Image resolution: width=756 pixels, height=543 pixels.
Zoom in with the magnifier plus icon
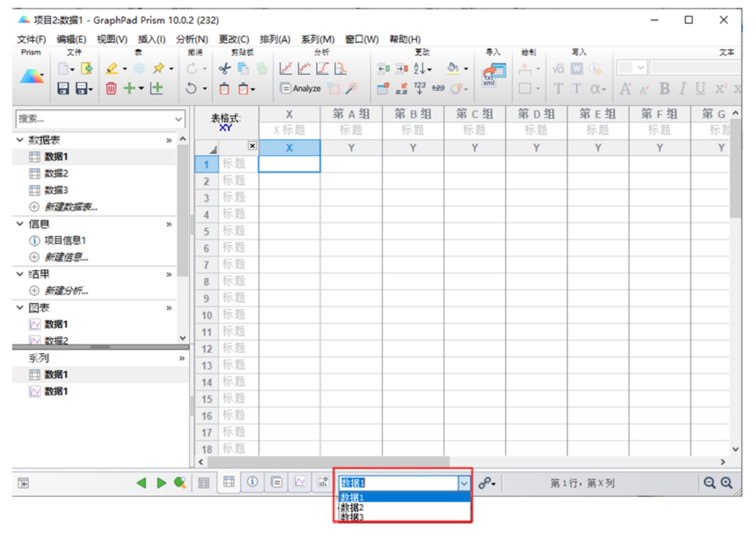coord(727,483)
